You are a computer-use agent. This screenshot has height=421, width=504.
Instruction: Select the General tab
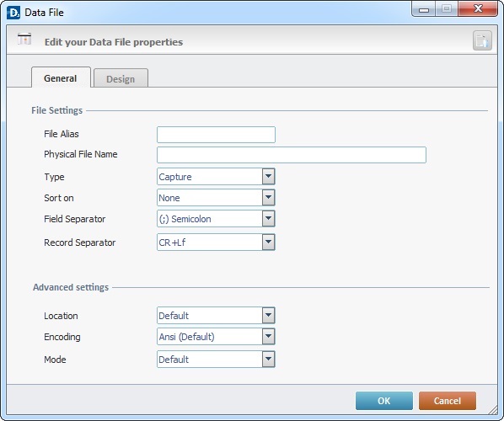click(x=61, y=77)
